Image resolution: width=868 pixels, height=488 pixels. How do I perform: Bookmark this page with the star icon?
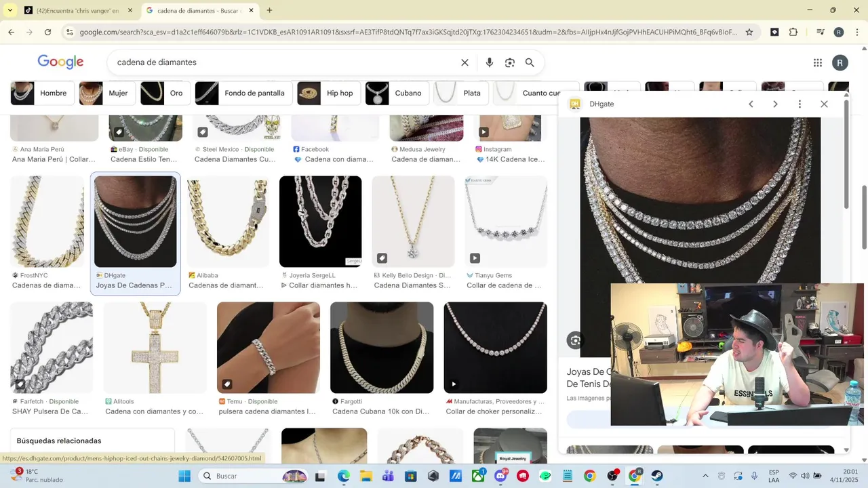pos(749,32)
